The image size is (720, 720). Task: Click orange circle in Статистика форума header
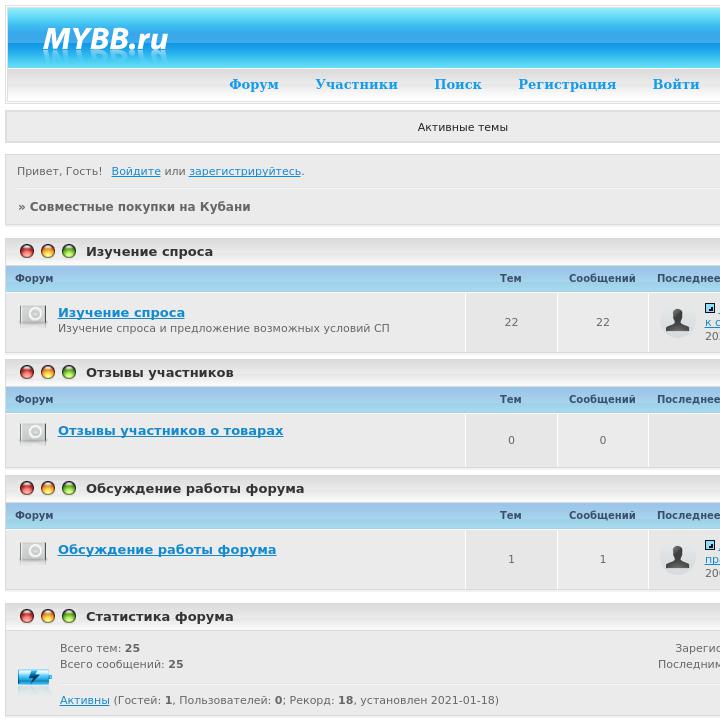point(48,616)
